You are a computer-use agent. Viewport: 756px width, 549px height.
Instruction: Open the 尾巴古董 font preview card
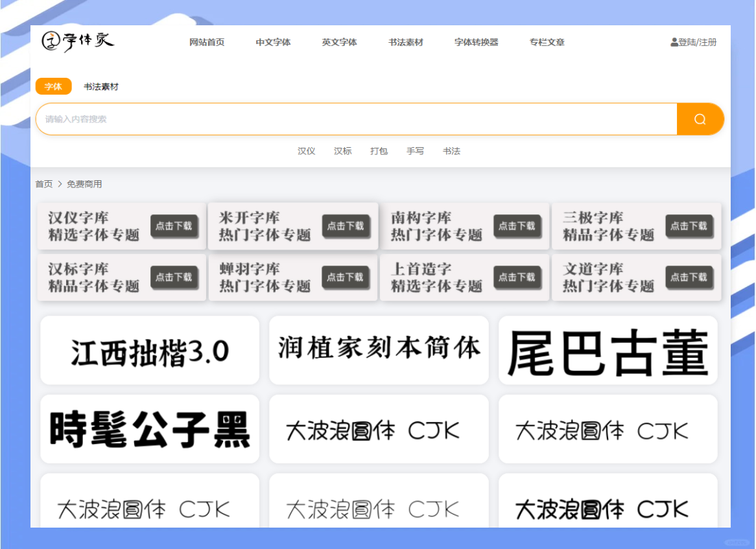(x=608, y=351)
